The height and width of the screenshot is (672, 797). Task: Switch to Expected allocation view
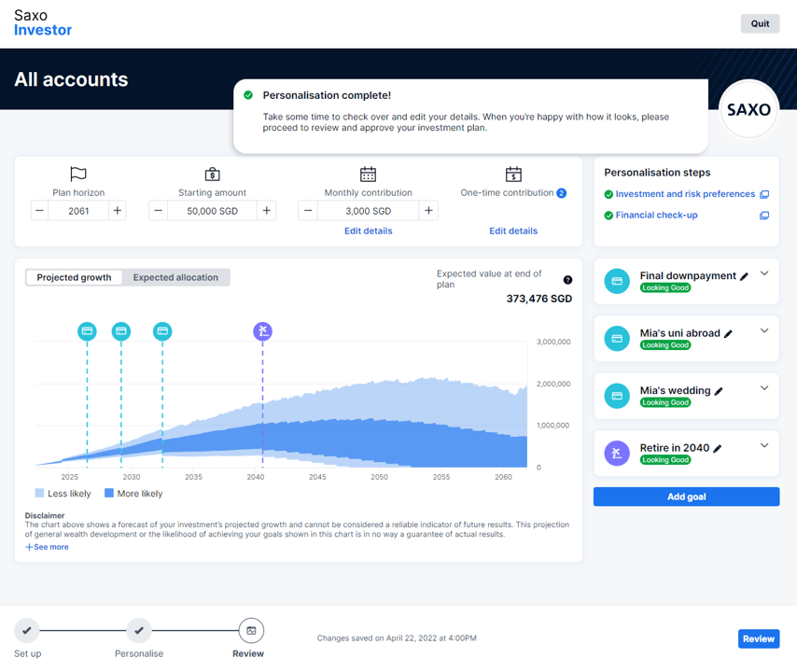175,277
